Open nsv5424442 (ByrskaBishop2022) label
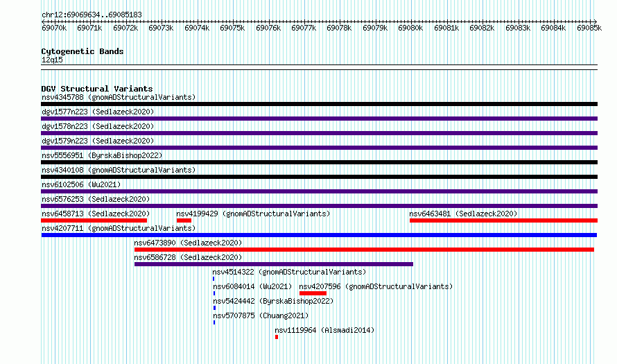Viewport: 617px width, 364px height. click(x=273, y=301)
